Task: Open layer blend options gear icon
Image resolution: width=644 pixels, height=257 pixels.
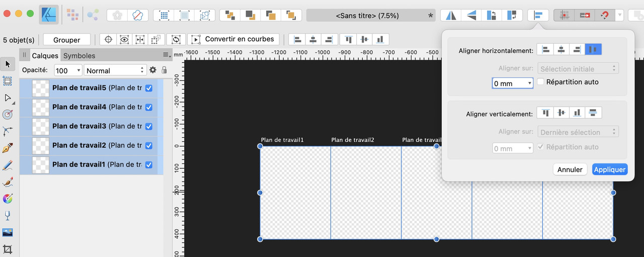Action: coord(153,70)
